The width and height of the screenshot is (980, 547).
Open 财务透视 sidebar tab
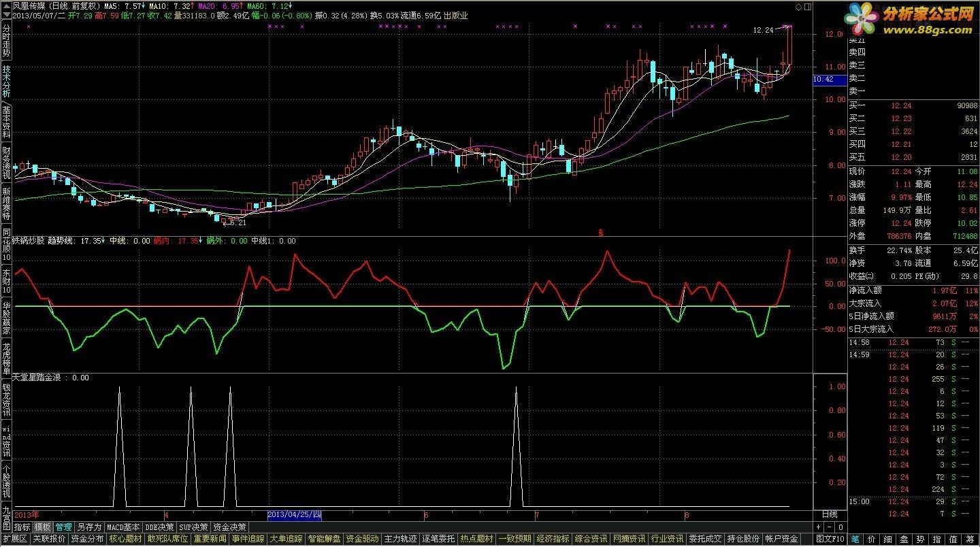pyautogui.click(x=6, y=163)
